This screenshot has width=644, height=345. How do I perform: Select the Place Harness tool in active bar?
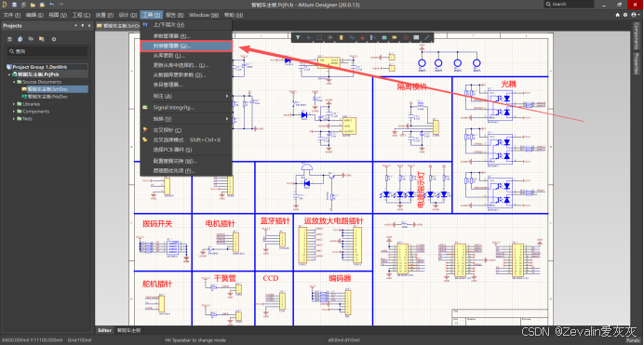coord(373,37)
